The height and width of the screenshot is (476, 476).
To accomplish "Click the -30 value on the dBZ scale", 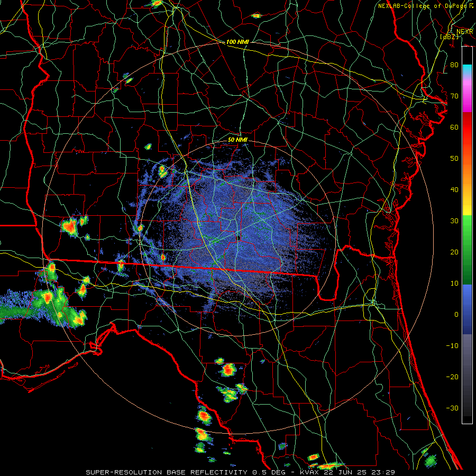I will click(452, 408).
